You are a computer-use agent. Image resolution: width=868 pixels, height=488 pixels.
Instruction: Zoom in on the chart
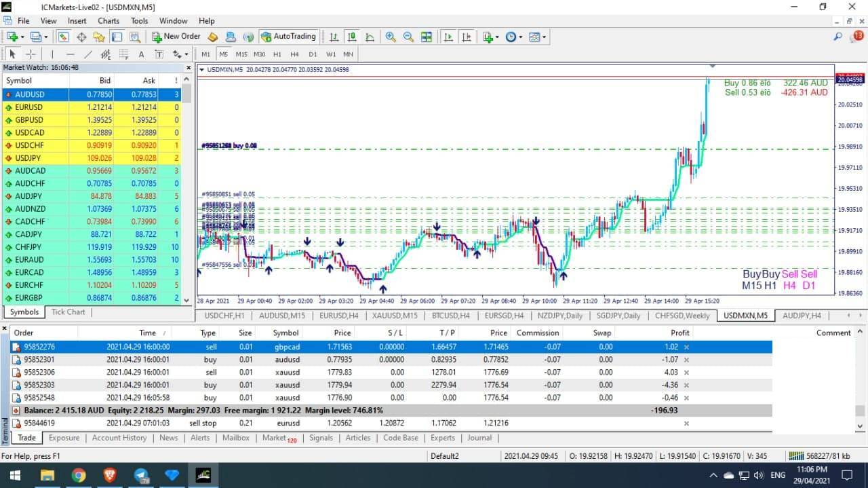tap(391, 37)
